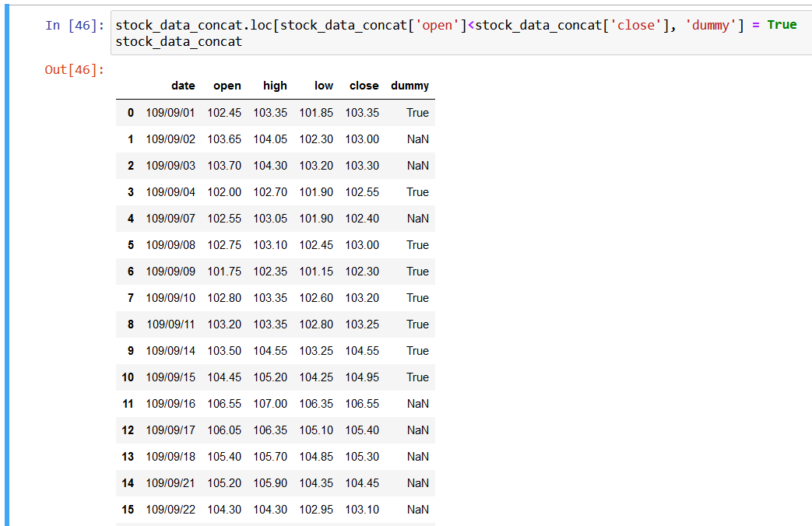Click the 'close' column header
The image size is (812, 526).
[364, 86]
